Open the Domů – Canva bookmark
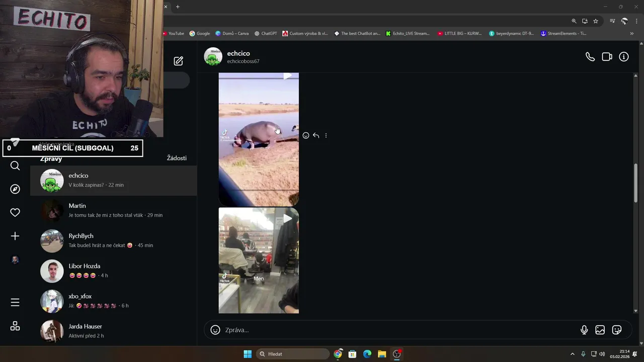Screen dimensions: 644x362 [232, 34]
